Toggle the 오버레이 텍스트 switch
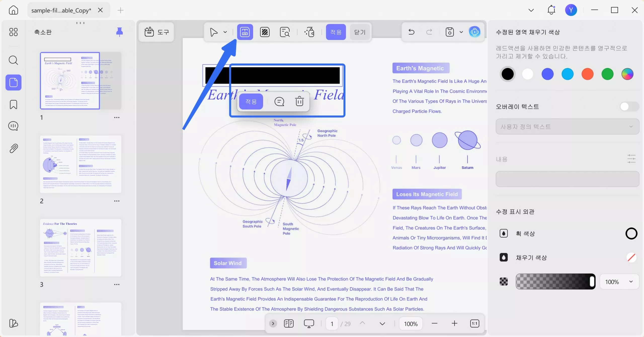 (629, 107)
